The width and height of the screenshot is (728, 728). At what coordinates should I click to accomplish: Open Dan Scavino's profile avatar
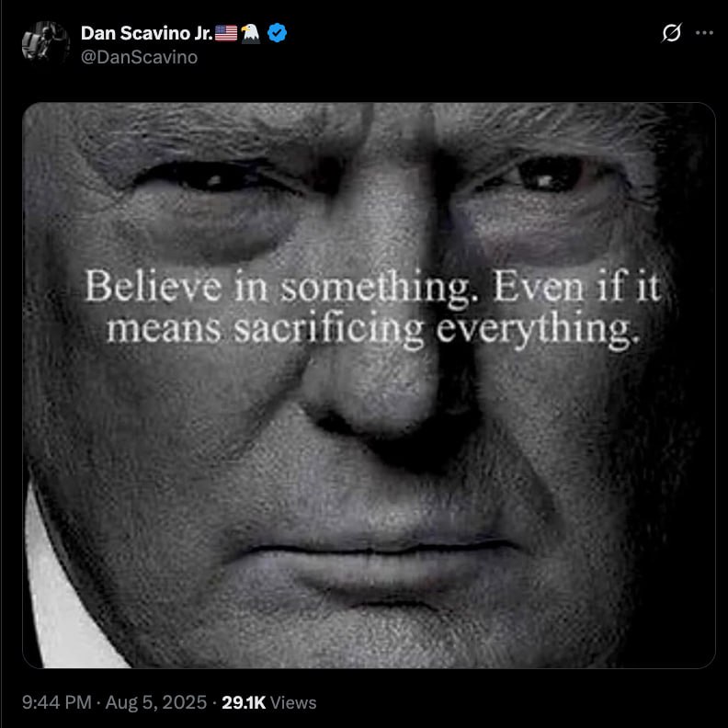click(46, 42)
